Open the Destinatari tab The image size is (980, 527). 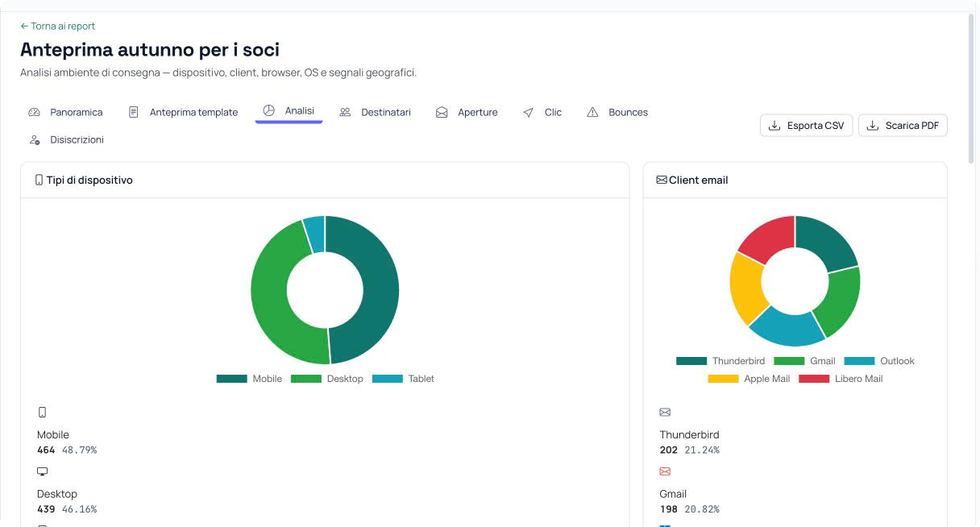375,112
